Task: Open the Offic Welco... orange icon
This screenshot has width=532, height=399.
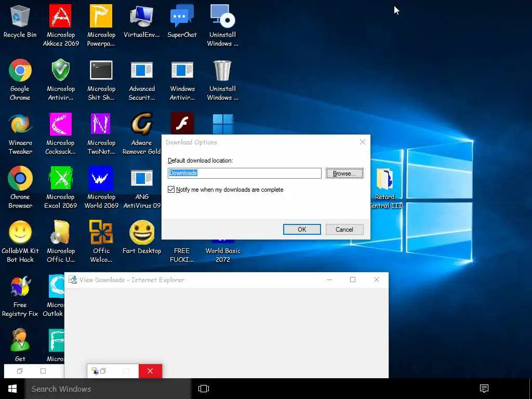Action: (x=101, y=242)
